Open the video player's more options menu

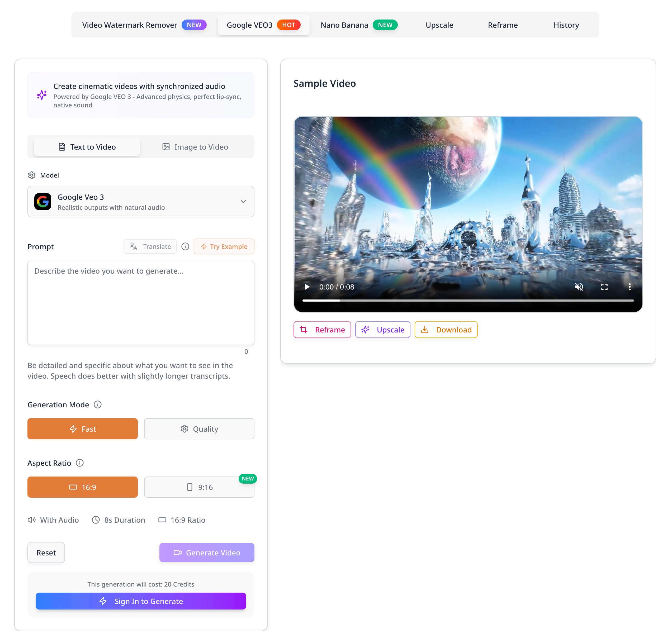(x=630, y=287)
